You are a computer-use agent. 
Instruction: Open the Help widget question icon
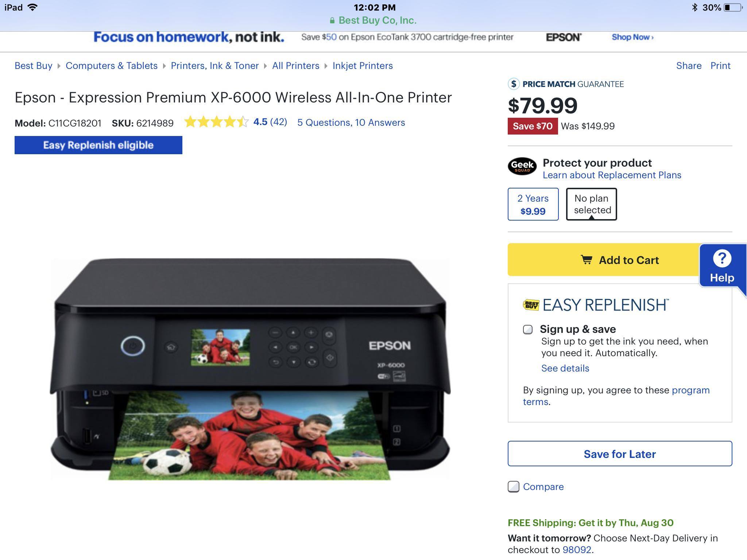pyautogui.click(x=722, y=258)
